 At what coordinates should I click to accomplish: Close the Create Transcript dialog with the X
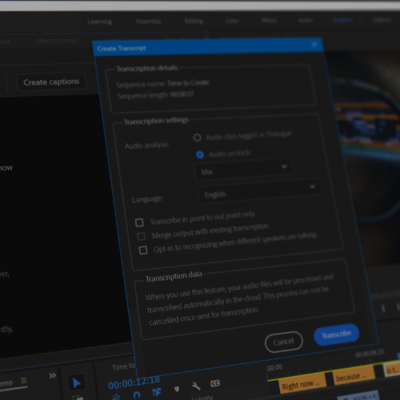point(314,44)
